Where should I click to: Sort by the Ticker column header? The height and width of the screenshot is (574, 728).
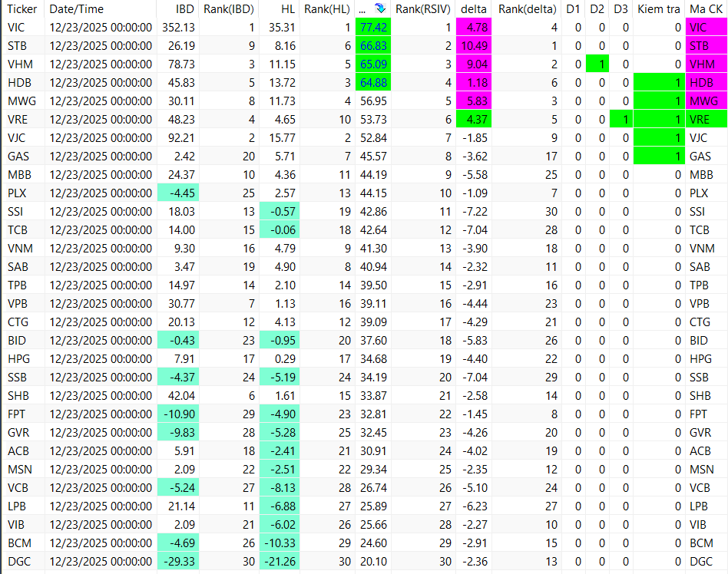[x=22, y=8]
